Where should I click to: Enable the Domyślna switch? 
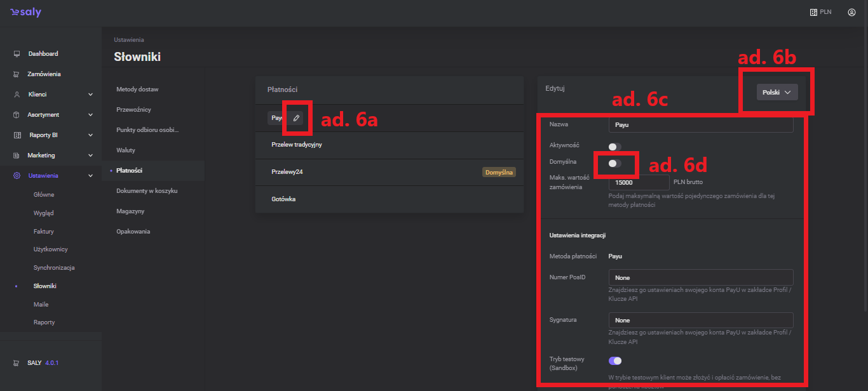click(614, 163)
